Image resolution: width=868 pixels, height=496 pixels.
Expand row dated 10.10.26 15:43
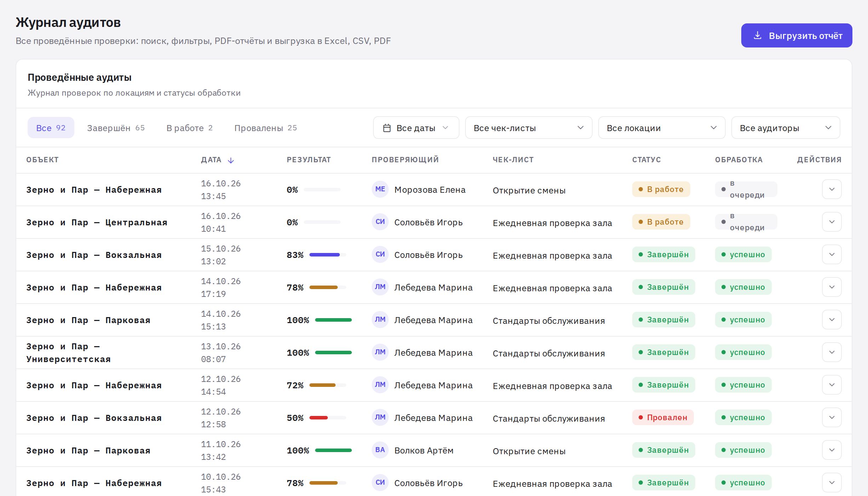(x=832, y=483)
